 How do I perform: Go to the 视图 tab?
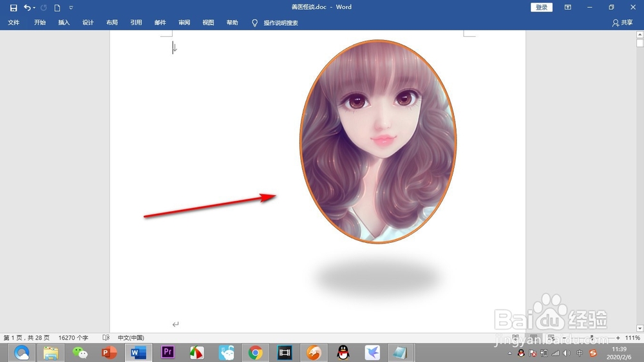pos(208,23)
